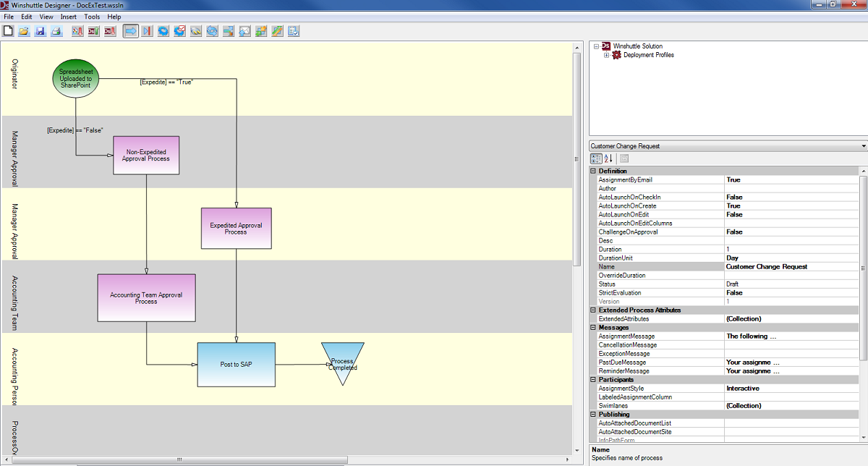This screenshot has height=466, width=868.
Task: Collapse the Participants property category
Action: 594,379
